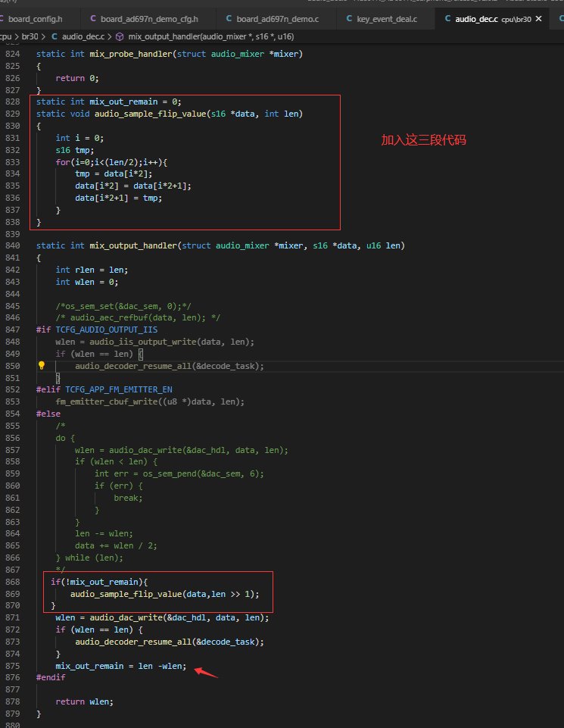This screenshot has height=728, width=564.
Task: Switch to the board_config.h tab
Action: pyautogui.click(x=35, y=19)
